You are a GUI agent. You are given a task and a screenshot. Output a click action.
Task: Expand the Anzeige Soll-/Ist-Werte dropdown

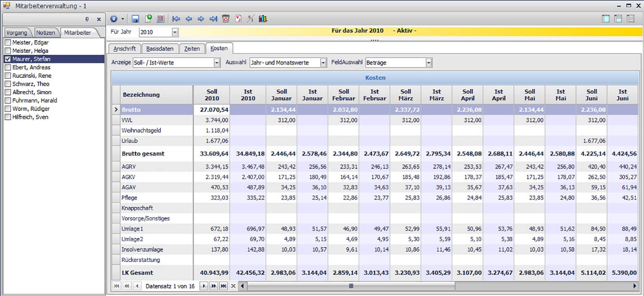pyautogui.click(x=217, y=63)
